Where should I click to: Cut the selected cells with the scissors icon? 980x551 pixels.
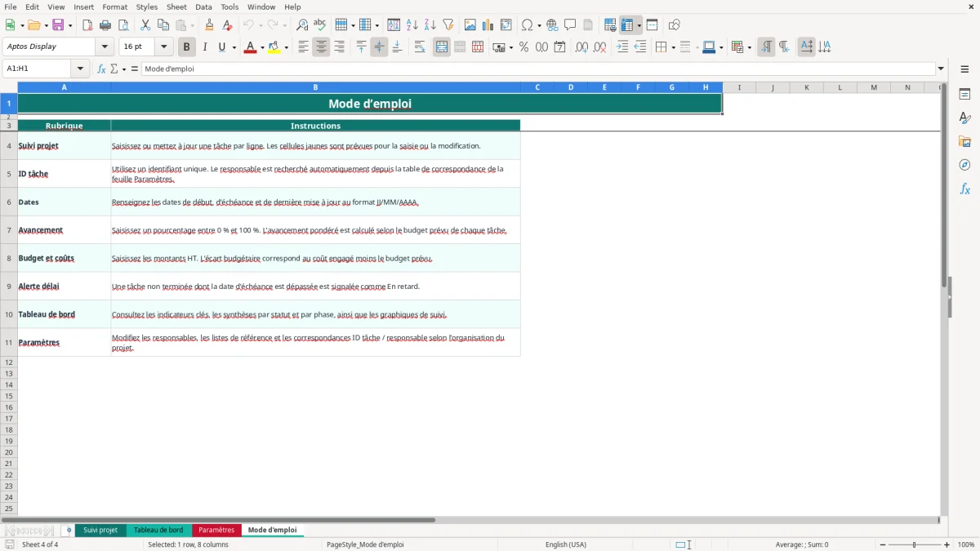pos(145,25)
